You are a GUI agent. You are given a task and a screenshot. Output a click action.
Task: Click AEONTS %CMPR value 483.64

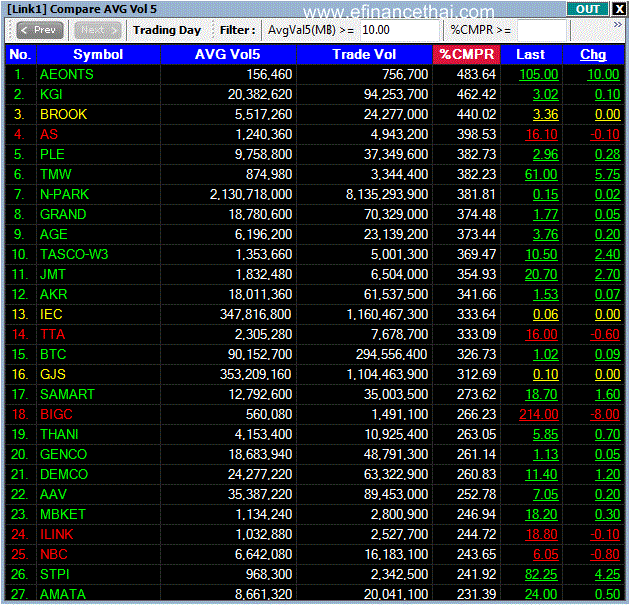[476, 74]
